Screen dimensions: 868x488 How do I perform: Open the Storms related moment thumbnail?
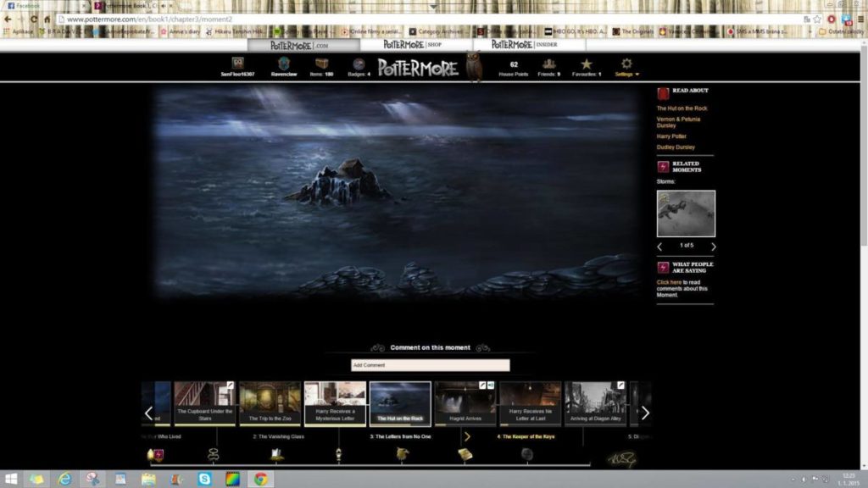click(686, 213)
